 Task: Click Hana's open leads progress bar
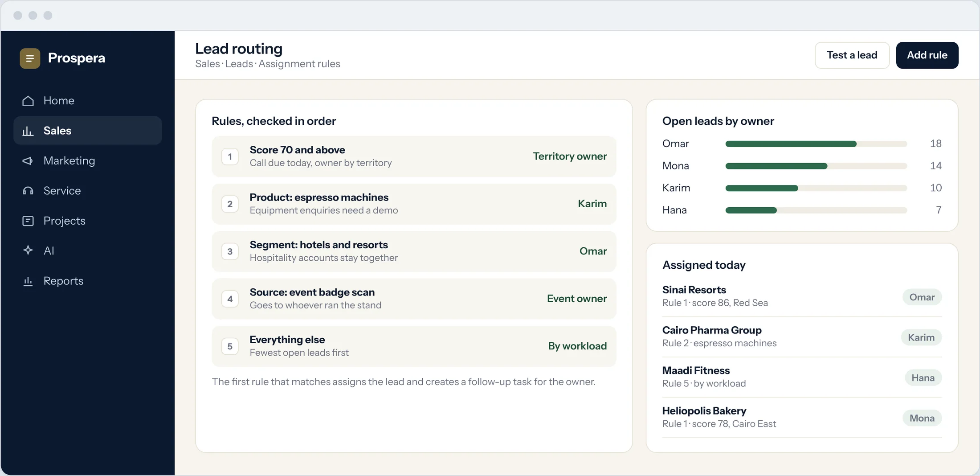(x=816, y=210)
